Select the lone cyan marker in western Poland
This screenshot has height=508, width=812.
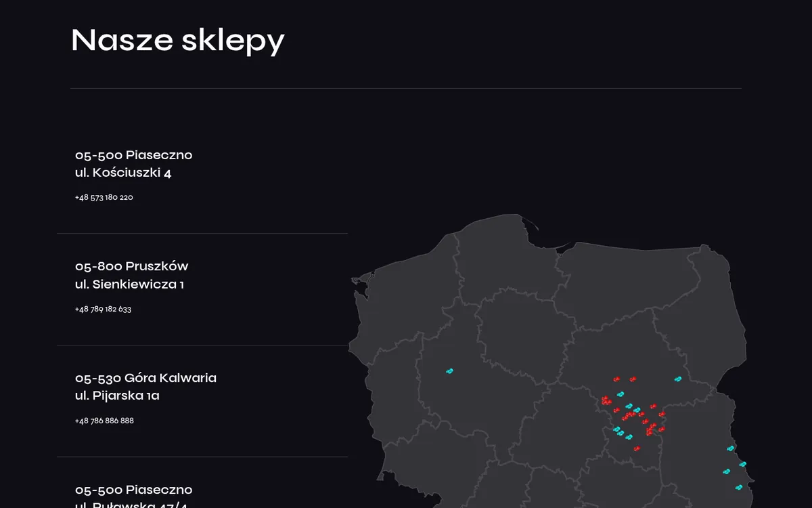(449, 371)
